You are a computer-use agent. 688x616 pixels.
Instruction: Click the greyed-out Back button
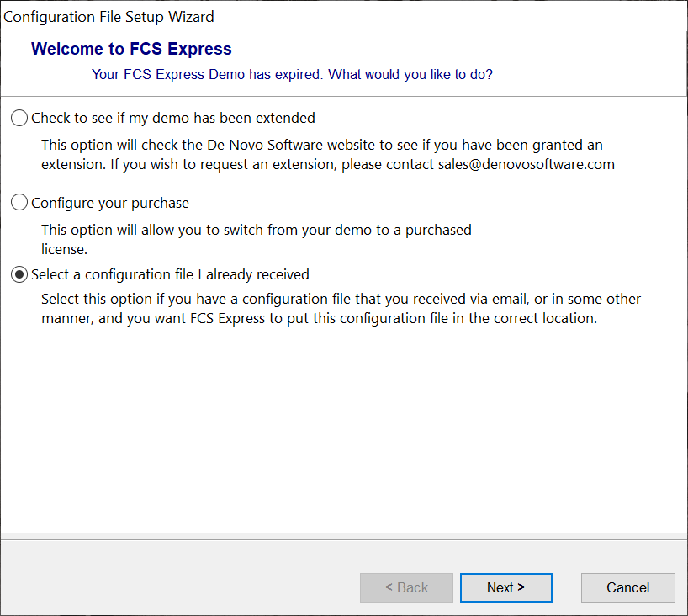406,587
